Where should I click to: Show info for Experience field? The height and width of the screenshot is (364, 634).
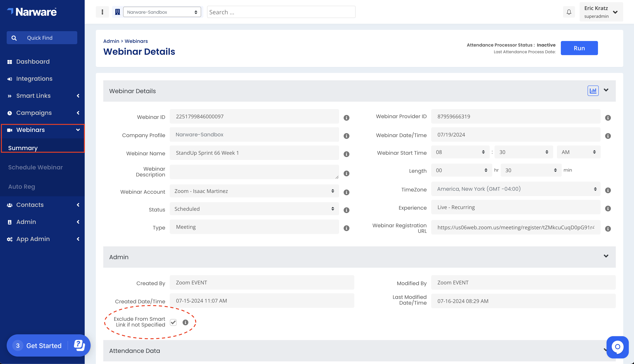pos(608,208)
